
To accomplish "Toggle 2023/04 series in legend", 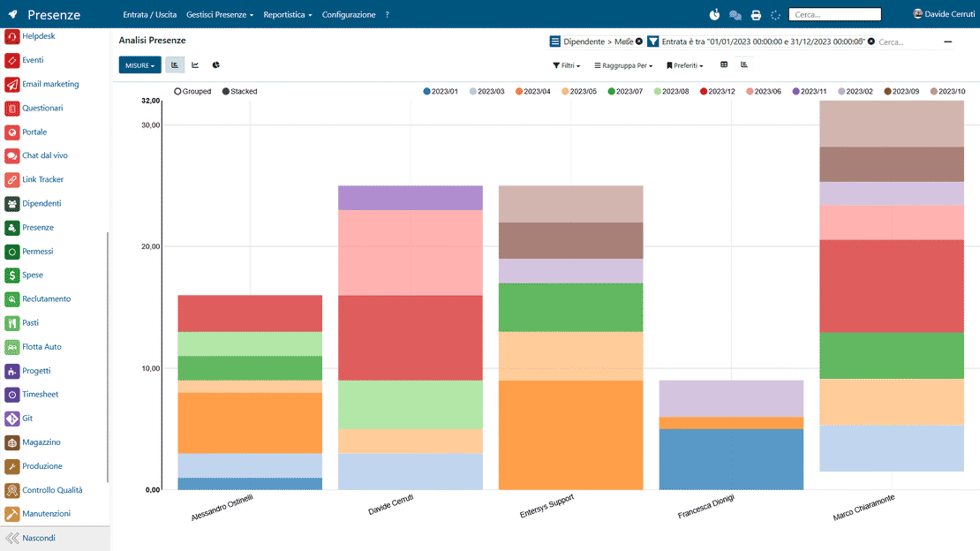I will (532, 91).
